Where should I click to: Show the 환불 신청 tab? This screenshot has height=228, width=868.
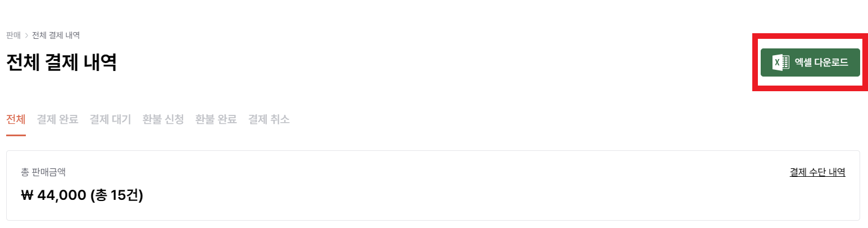(163, 119)
